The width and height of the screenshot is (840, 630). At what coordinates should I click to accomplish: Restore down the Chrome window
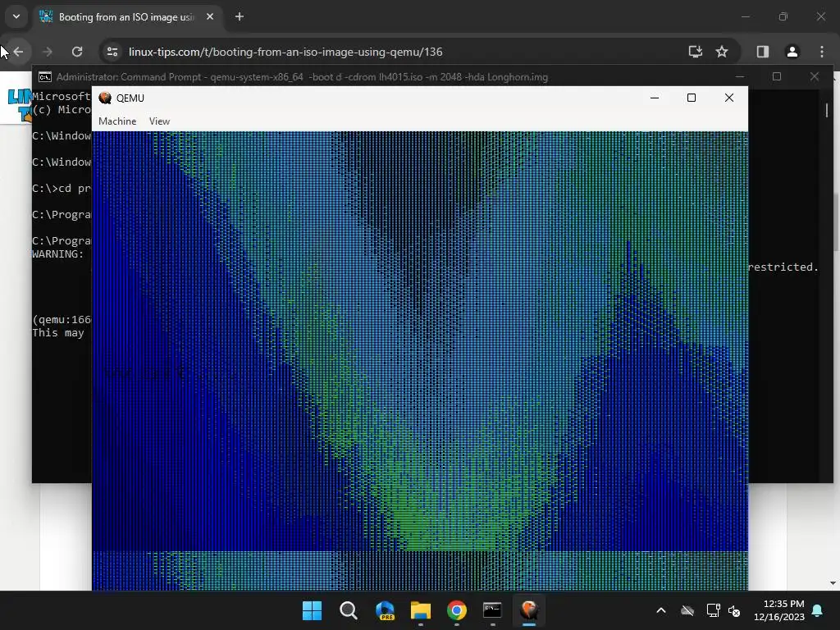pos(783,16)
